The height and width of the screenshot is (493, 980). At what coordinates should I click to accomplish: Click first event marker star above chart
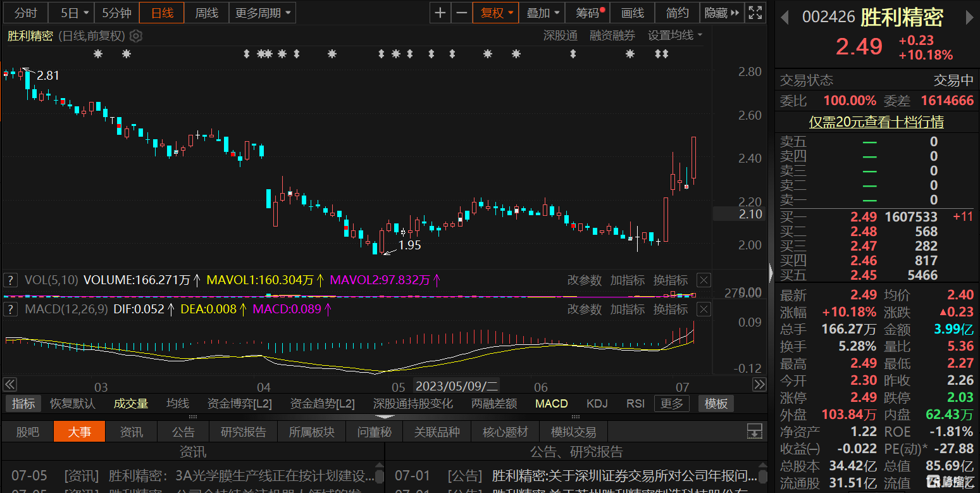pos(97,54)
